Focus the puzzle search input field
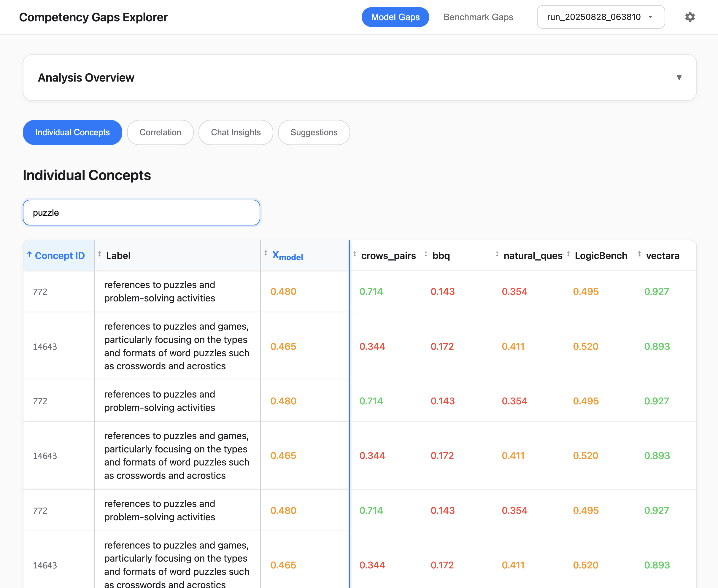This screenshot has width=718, height=588. click(x=142, y=213)
